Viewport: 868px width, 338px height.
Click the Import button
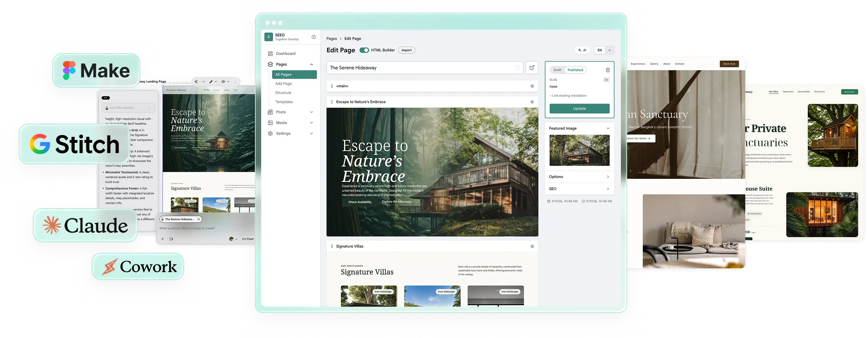click(x=407, y=50)
